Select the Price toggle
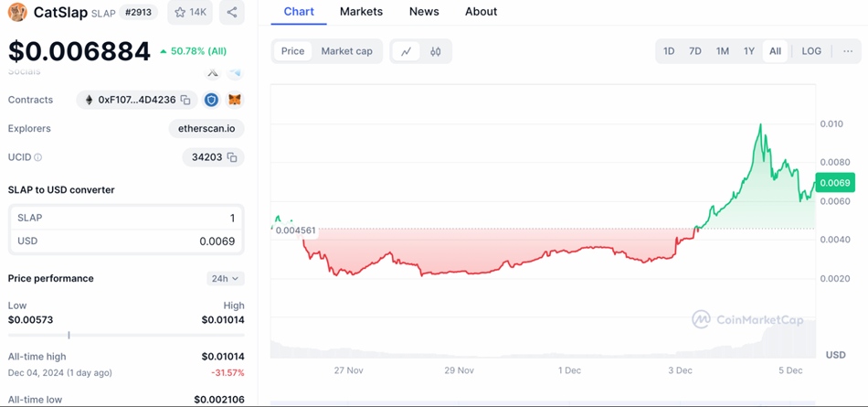This screenshot has width=868, height=407. [x=293, y=51]
